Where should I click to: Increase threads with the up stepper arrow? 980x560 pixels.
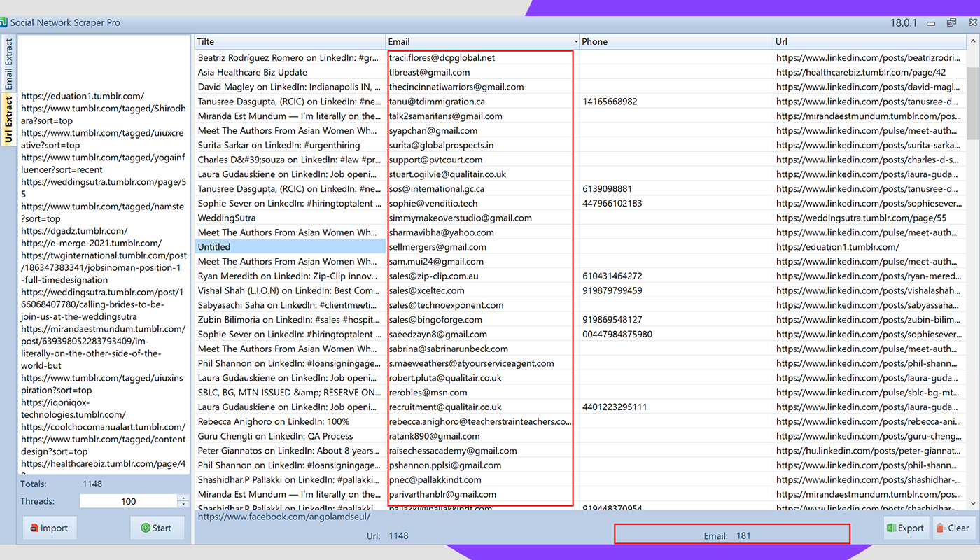point(183,498)
